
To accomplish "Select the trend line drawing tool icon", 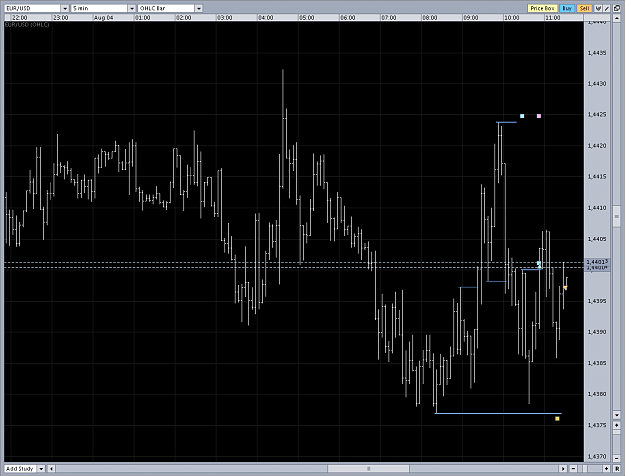I will coord(607,8).
